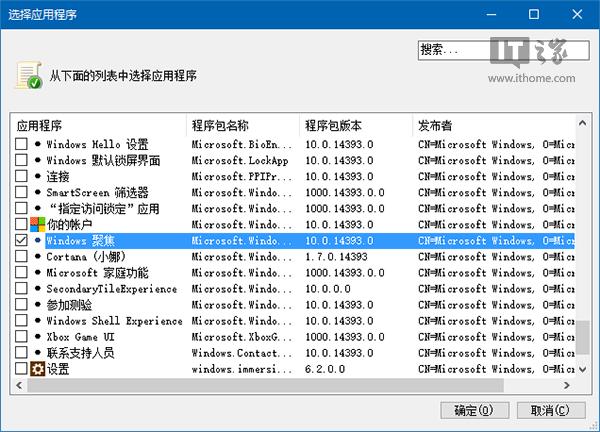Confirm with the 确定(O) button
Viewport: 600px width, 432px height.
[x=473, y=410]
